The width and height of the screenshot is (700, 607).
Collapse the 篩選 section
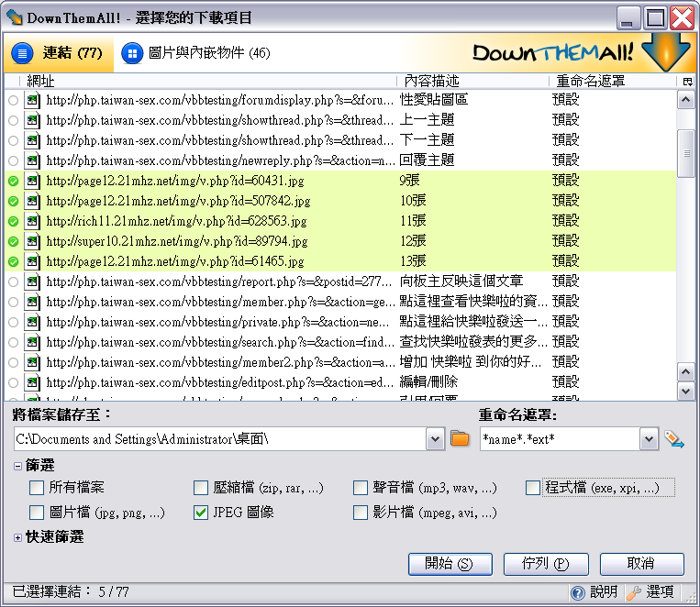tap(17, 466)
